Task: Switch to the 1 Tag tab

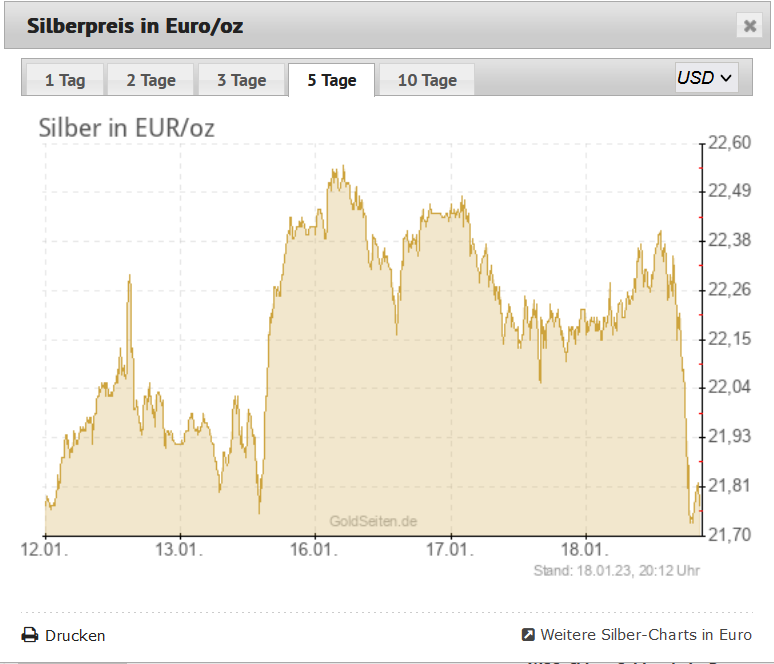Action: tap(65, 79)
